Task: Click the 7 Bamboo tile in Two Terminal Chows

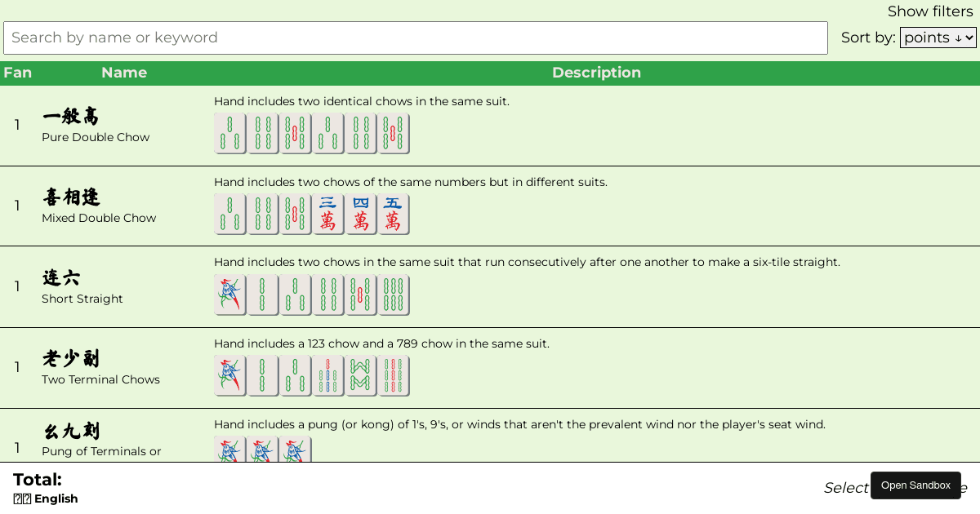Action: (x=328, y=375)
